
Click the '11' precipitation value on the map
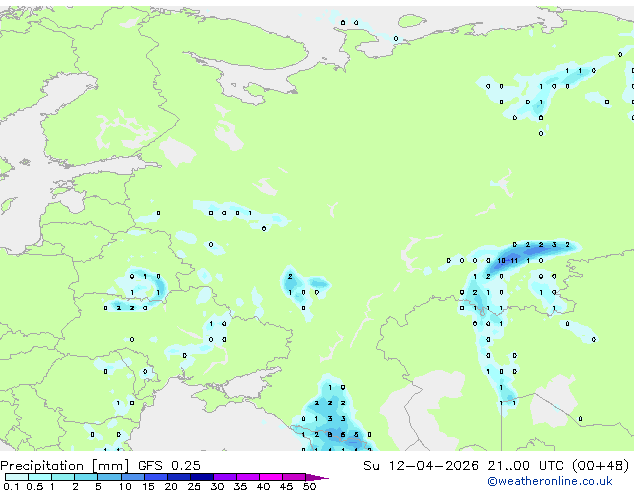coord(514,261)
